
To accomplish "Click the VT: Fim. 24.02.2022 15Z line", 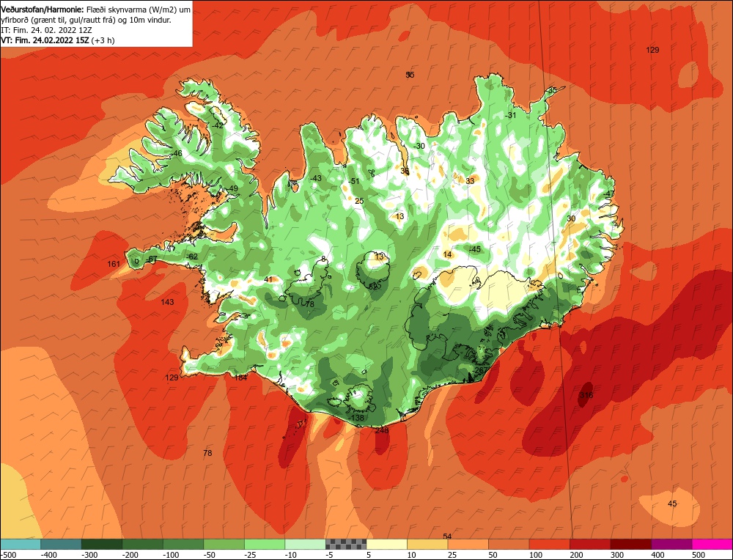I will 57,40.
